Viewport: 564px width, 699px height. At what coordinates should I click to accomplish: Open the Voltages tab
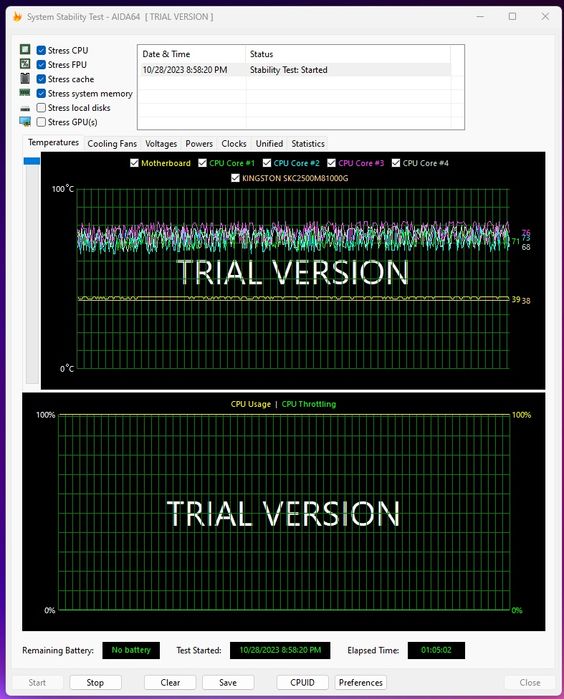click(161, 144)
